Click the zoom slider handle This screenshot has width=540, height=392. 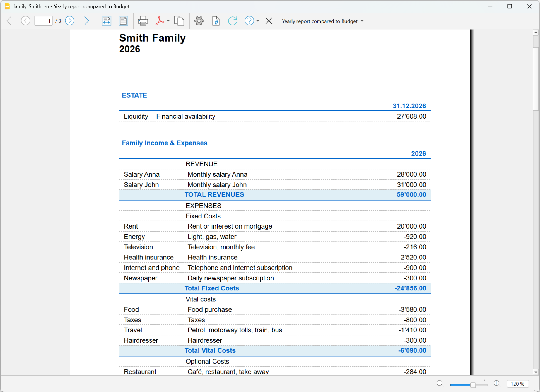pyautogui.click(x=473, y=385)
